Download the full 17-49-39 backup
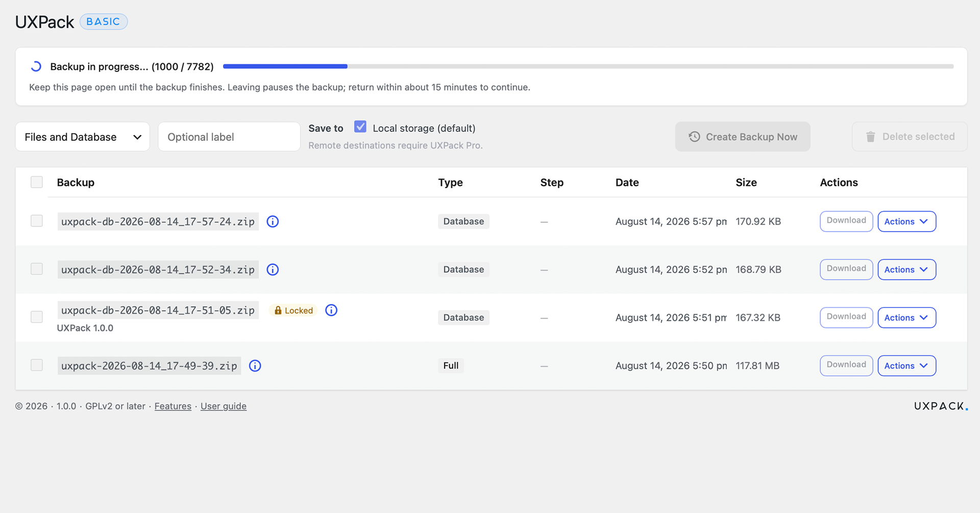 click(x=846, y=366)
